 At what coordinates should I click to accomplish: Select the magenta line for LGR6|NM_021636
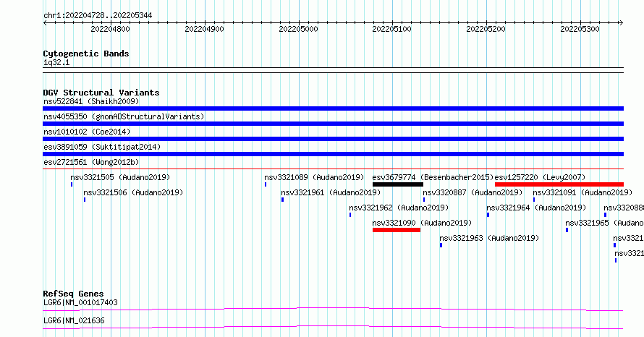tap(333, 327)
